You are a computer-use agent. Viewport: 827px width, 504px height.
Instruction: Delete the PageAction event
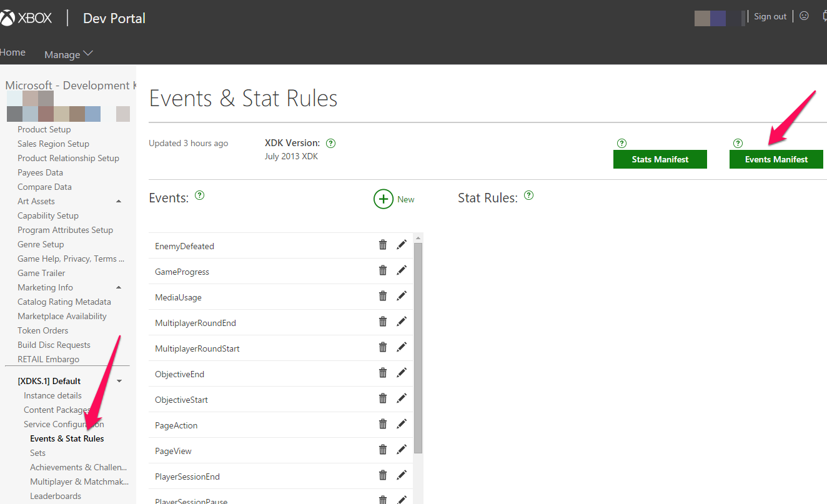click(383, 424)
